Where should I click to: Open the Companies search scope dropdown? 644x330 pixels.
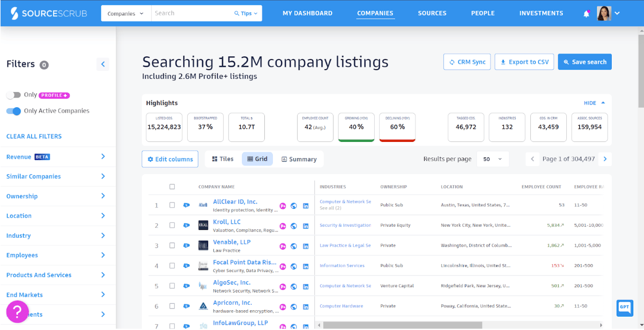point(125,13)
